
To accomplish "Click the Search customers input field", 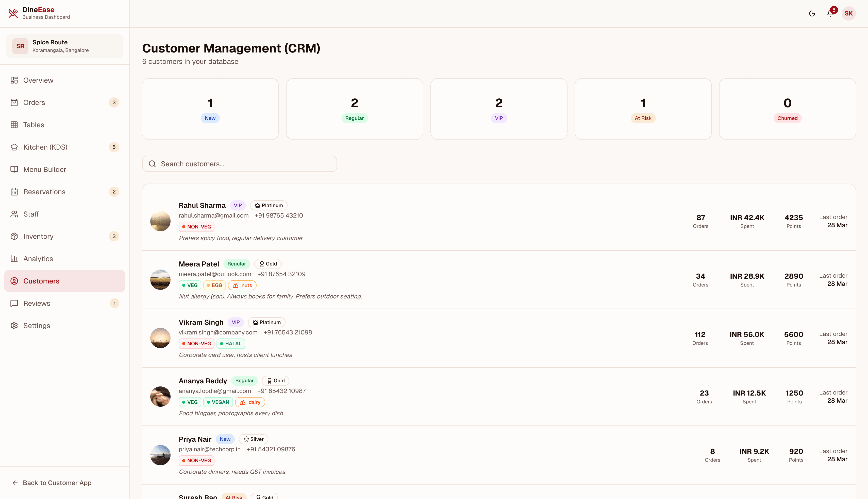I will pos(239,164).
